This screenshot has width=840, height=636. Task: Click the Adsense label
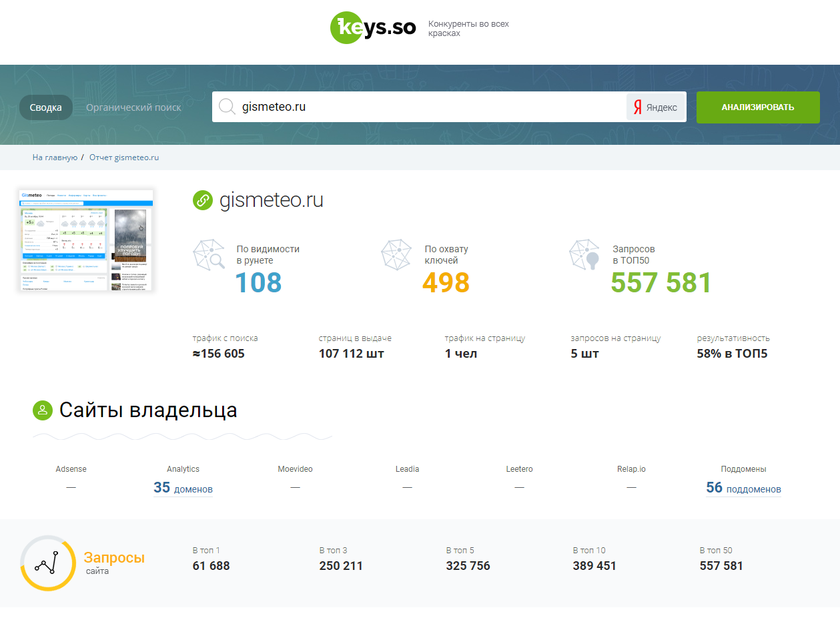(71, 469)
